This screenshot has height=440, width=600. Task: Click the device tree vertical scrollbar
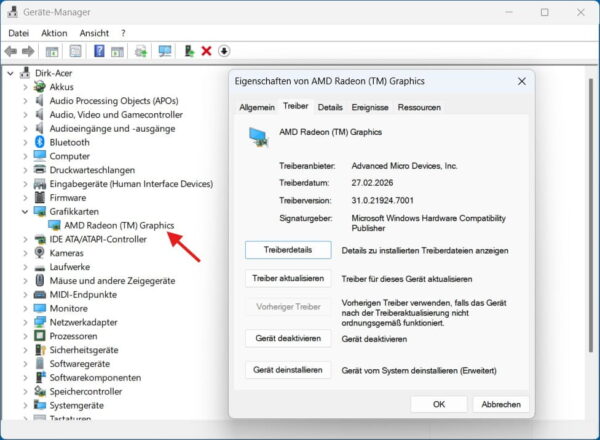(x=592, y=214)
